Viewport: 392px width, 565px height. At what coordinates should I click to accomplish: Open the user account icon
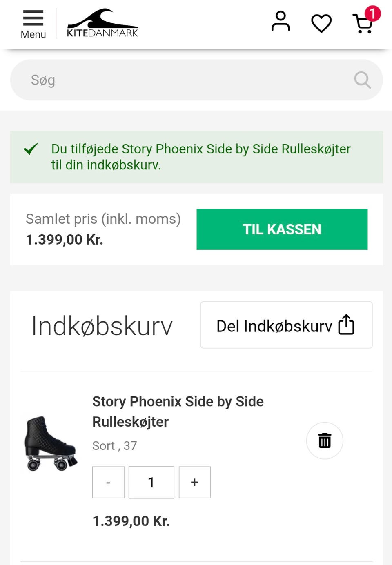pos(281,22)
